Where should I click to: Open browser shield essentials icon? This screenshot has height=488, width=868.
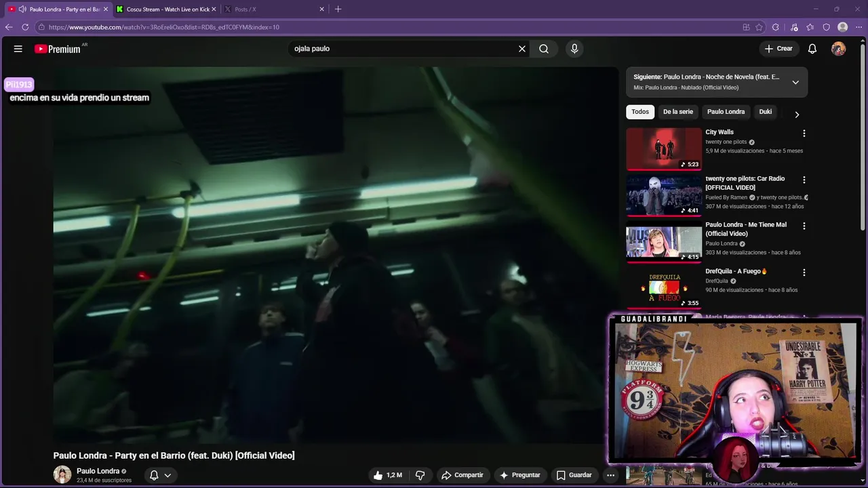827,27
